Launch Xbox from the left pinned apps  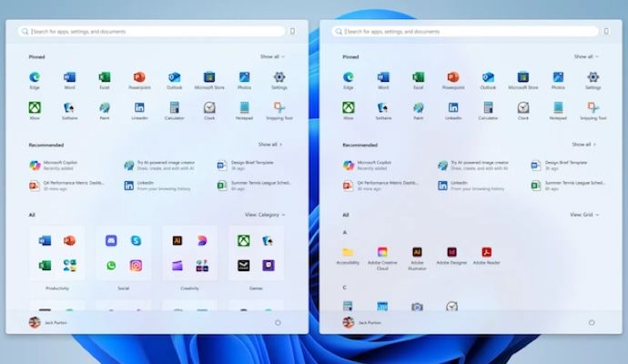35,108
